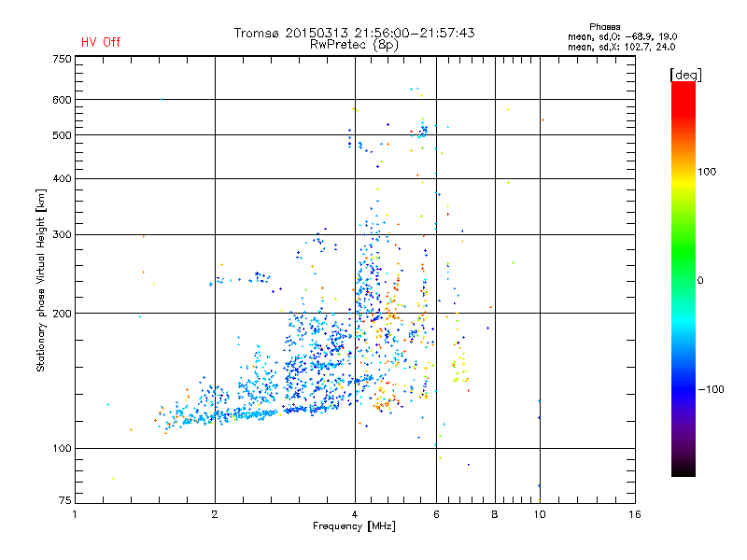Click x-axis tick label '4'
This screenshot has height=560, width=747.
(x=355, y=514)
